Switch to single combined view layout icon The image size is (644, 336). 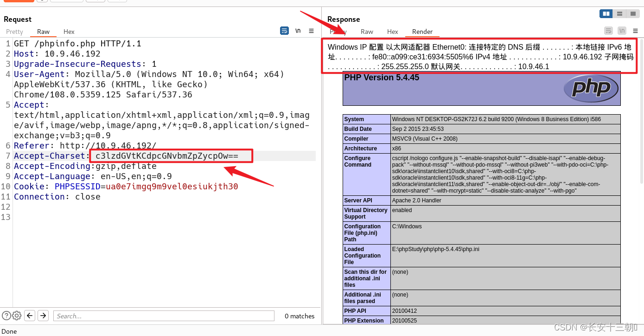tap(633, 13)
